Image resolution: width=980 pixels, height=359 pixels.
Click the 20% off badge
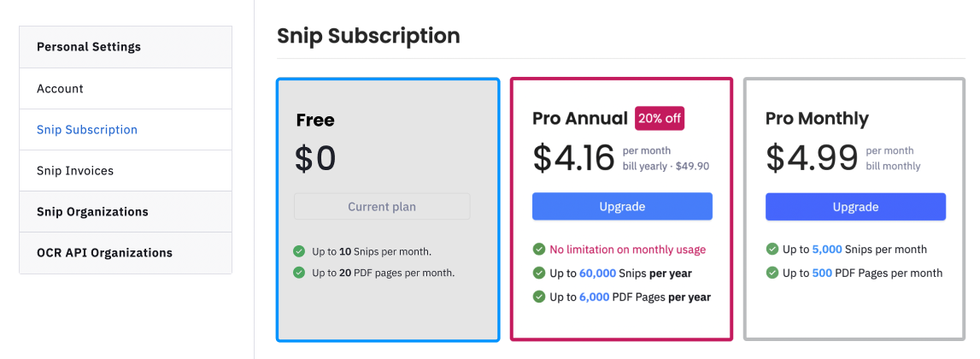coord(660,119)
